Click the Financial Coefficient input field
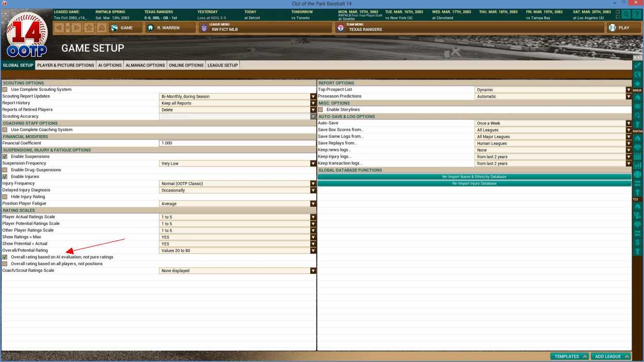Image resolution: width=644 pixels, height=362 pixels. [x=238, y=143]
